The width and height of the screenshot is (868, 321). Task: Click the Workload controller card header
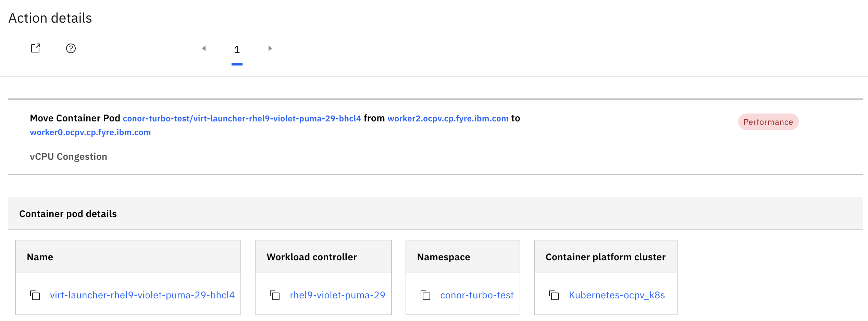pyautogui.click(x=312, y=257)
